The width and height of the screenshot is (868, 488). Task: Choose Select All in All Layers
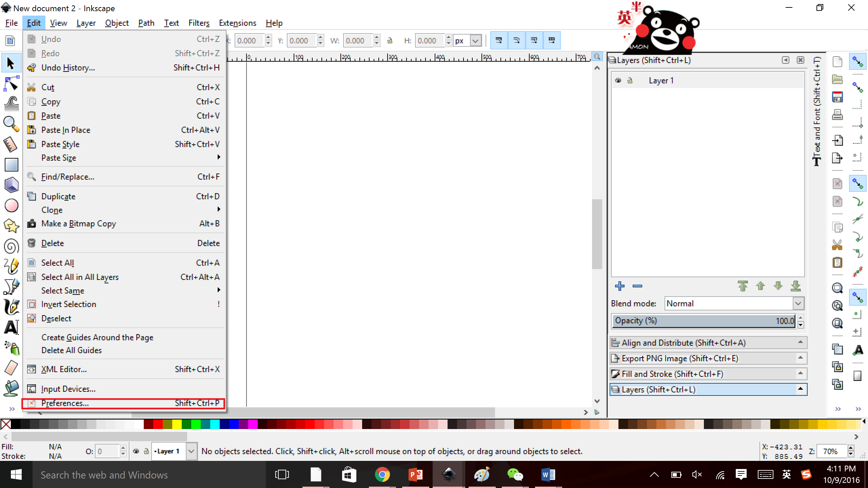[x=124, y=277]
